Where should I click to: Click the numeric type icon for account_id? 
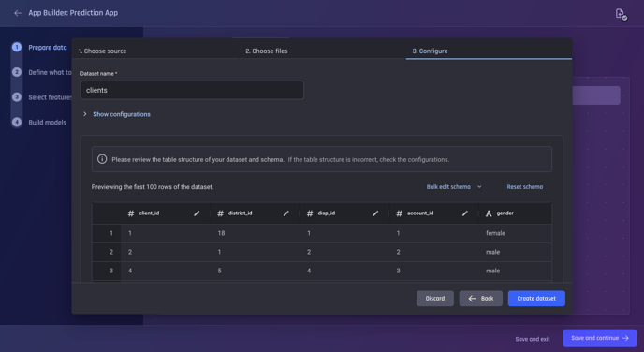tap(399, 213)
